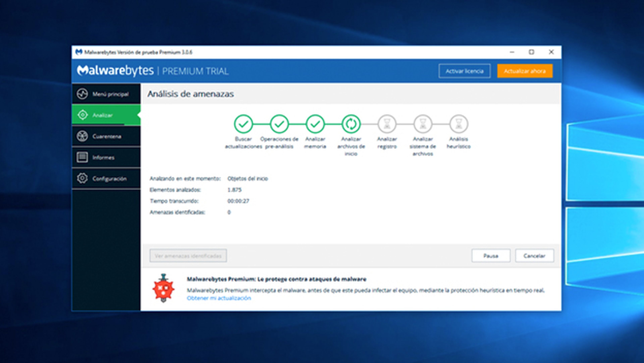Pause the scan with the Pausa button
This screenshot has height=363, width=644.
pyautogui.click(x=491, y=256)
